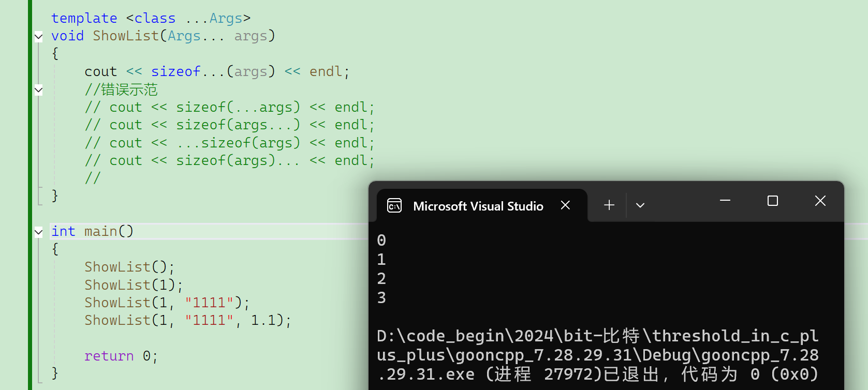This screenshot has width=868, height=390.
Task: Maximize the console window
Action: 773,201
